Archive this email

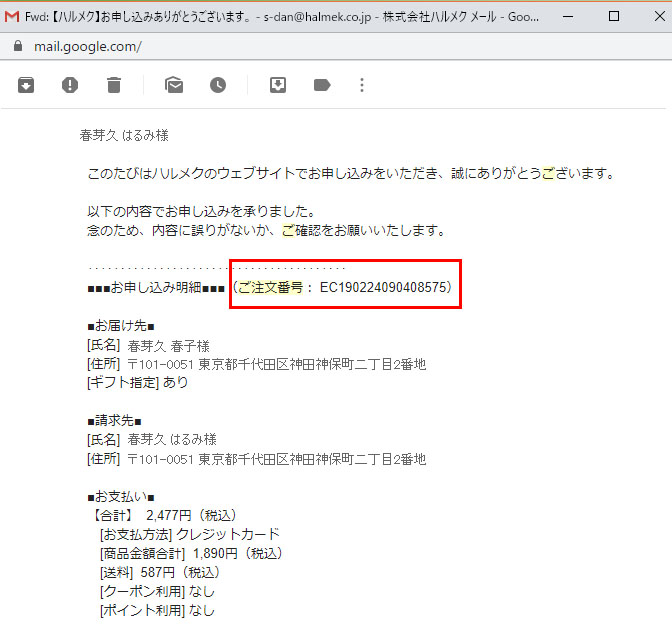pos(26,85)
